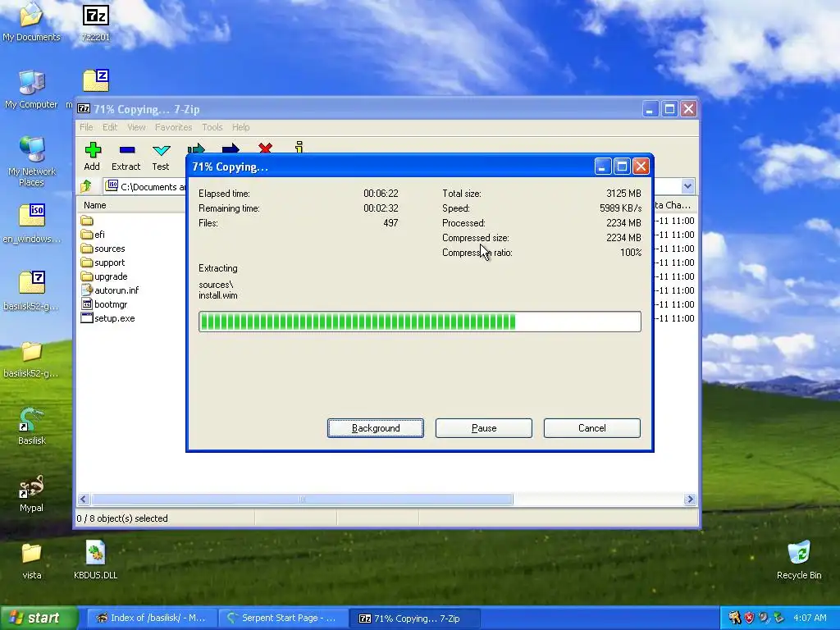Screen dimensions: 840x630
Task: Select the en_windows ISO desktop icon
Action: click(x=32, y=223)
